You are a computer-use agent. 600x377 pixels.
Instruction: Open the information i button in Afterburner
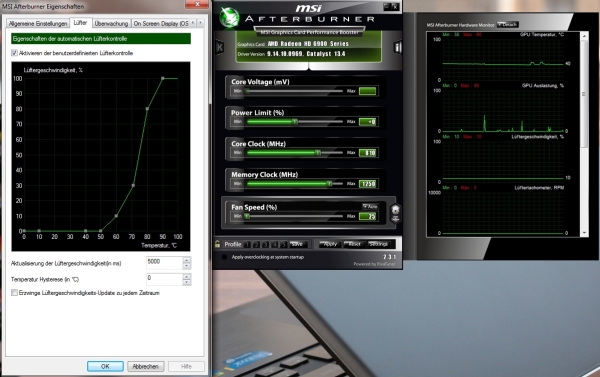398,47
